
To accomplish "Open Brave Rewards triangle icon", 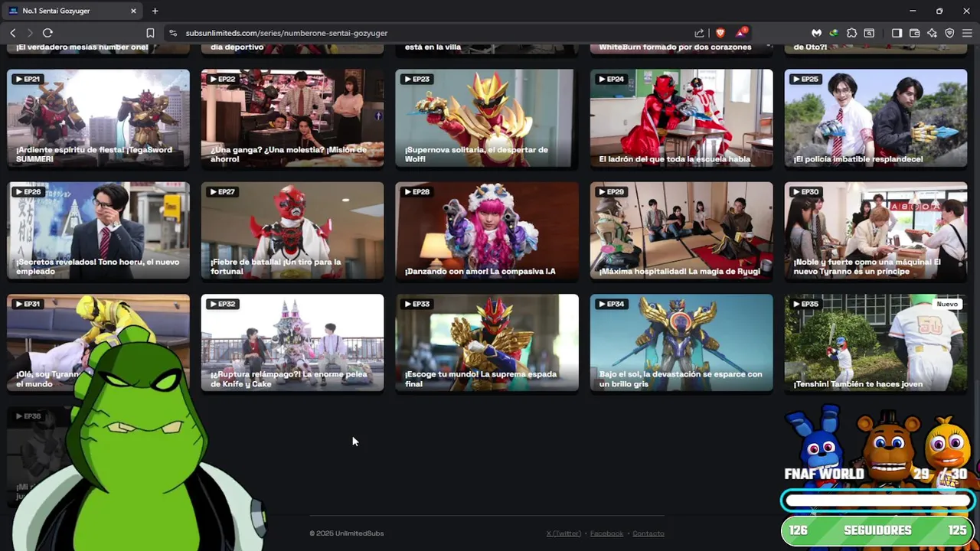I will click(x=741, y=33).
